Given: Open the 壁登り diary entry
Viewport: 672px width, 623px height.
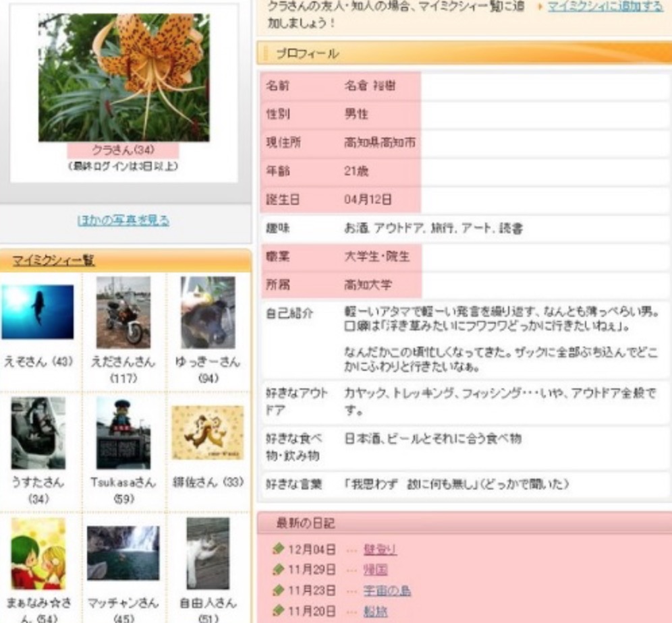Looking at the screenshot, I should tap(380, 550).
